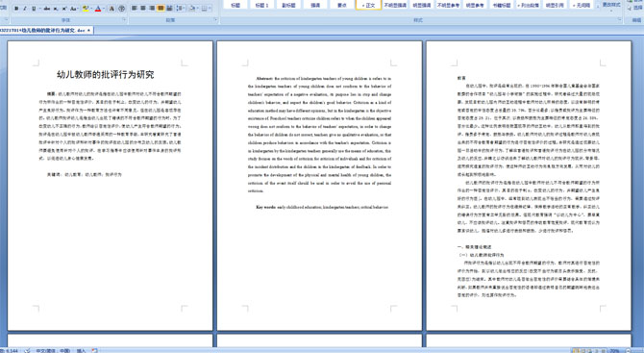Open word count in status bar
Image resolution: width=644 pixels, height=353 pixels.
click(9, 350)
